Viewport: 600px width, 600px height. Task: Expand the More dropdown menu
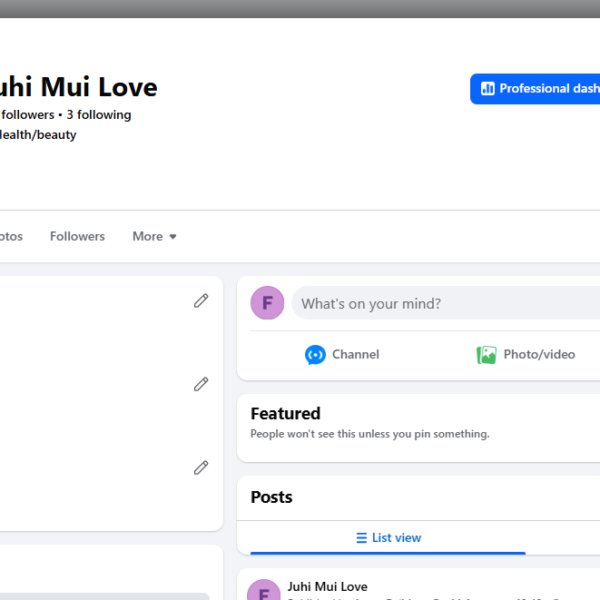click(154, 236)
